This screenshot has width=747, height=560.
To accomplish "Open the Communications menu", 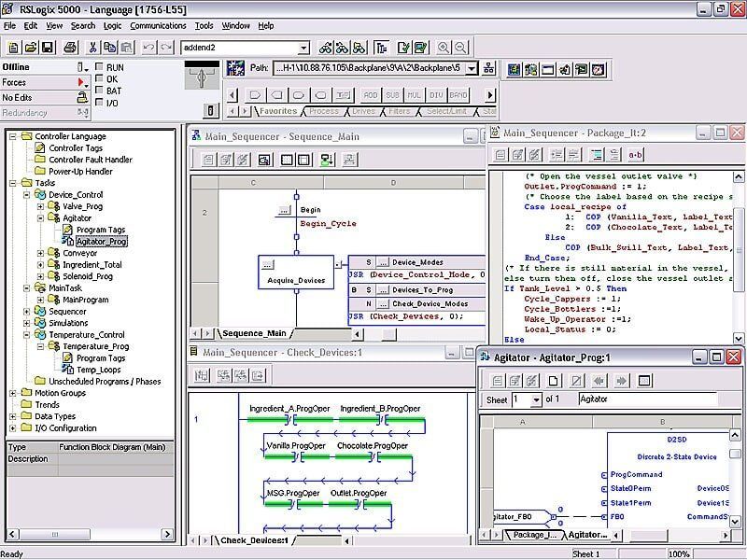I will (x=157, y=27).
